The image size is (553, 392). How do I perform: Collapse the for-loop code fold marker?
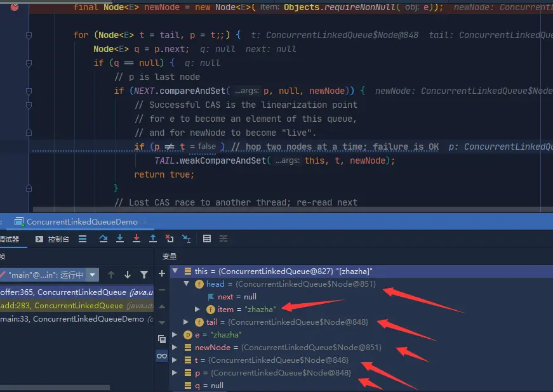point(29,35)
